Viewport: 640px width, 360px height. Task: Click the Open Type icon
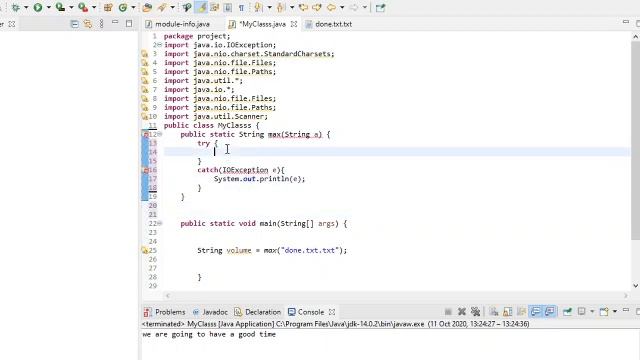(147, 7)
